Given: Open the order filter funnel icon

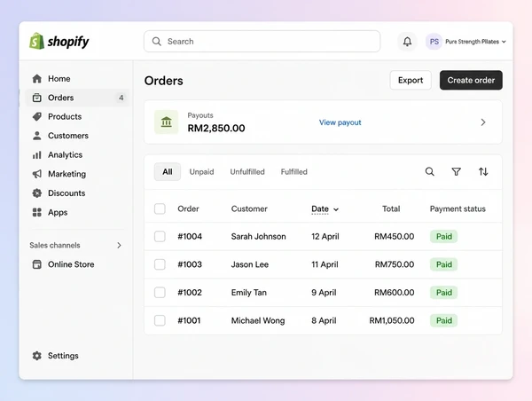Looking at the screenshot, I should pos(457,172).
